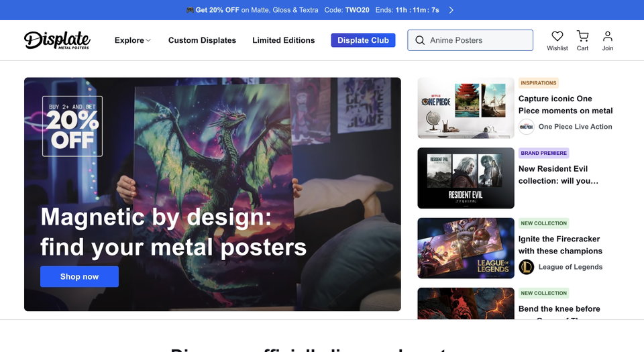Image resolution: width=644 pixels, height=352 pixels.
Task: Focus the Anime Posters search field
Action: coord(470,40)
